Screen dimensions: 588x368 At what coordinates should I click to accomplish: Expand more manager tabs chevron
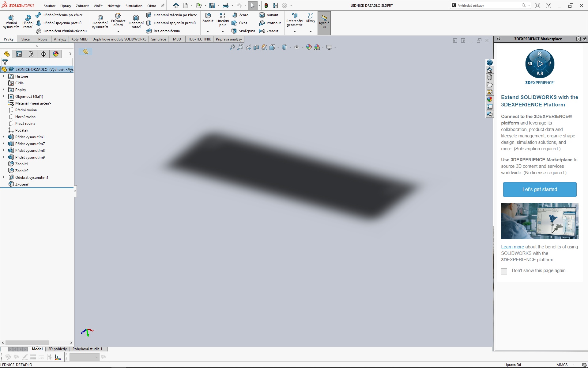pyautogui.click(x=70, y=54)
